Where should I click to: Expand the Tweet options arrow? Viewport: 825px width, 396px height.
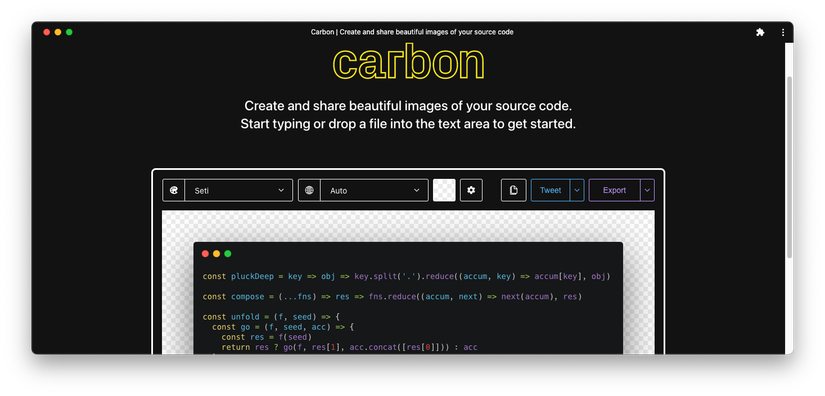577,190
